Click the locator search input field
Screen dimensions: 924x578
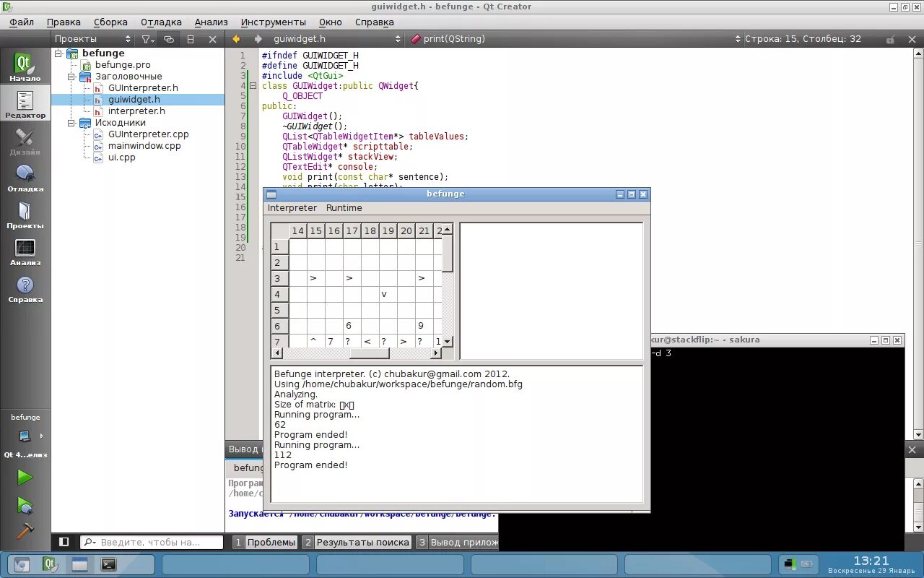160,542
